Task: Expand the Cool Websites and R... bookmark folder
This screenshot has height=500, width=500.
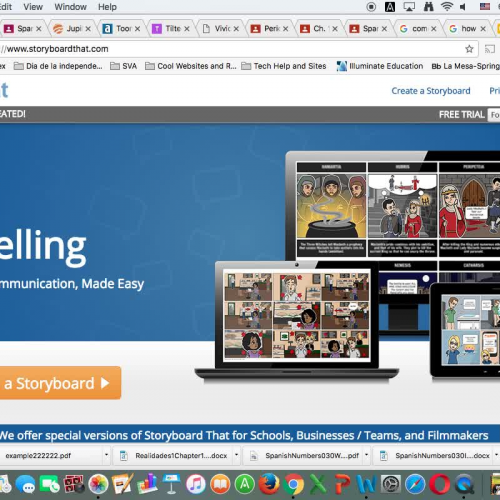Action: (x=191, y=66)
